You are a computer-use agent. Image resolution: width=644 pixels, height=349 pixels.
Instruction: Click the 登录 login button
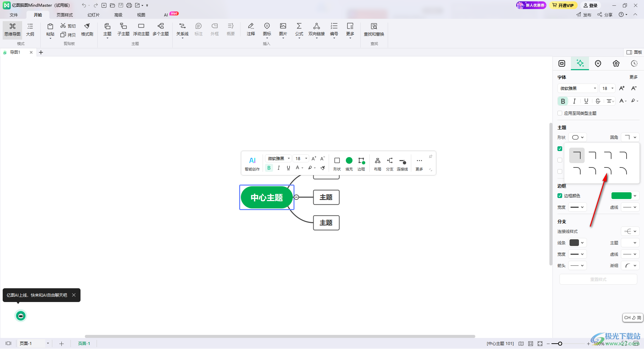pyautogui.click(x=590, y=5)
